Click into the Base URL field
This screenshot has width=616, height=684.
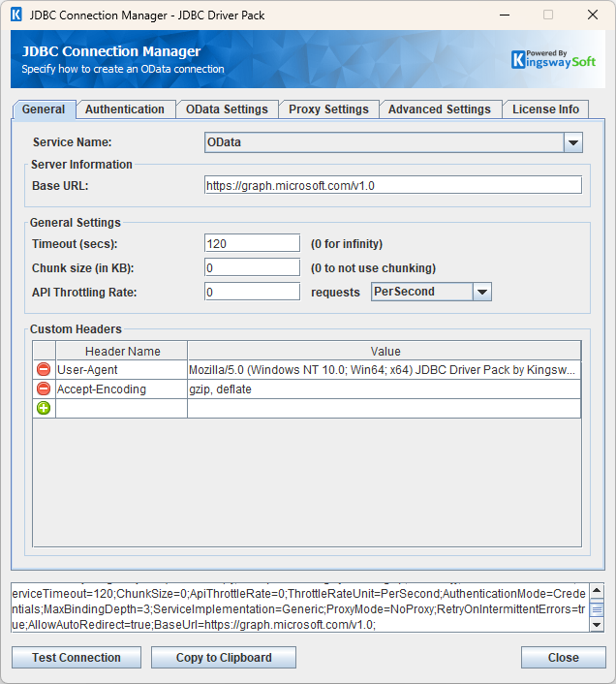click(393, 185)
